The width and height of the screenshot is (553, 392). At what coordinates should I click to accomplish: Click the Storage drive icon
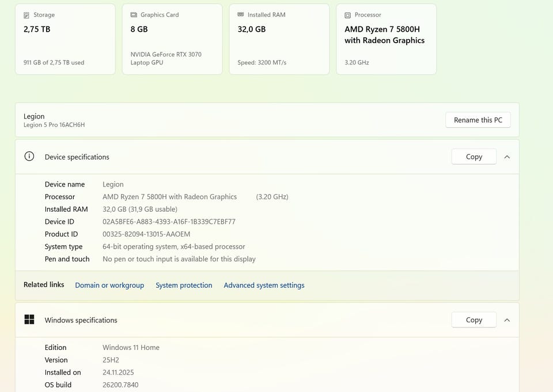pos(26,15)
